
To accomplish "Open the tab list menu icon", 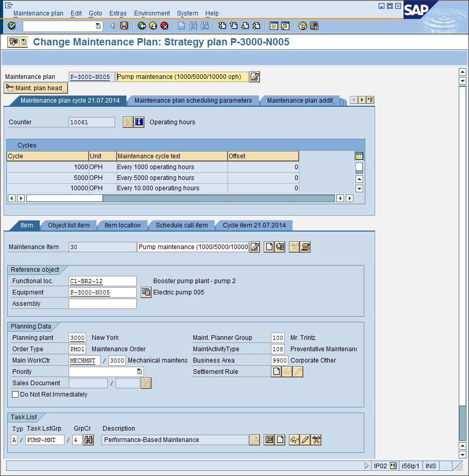I will pos(370,100).
